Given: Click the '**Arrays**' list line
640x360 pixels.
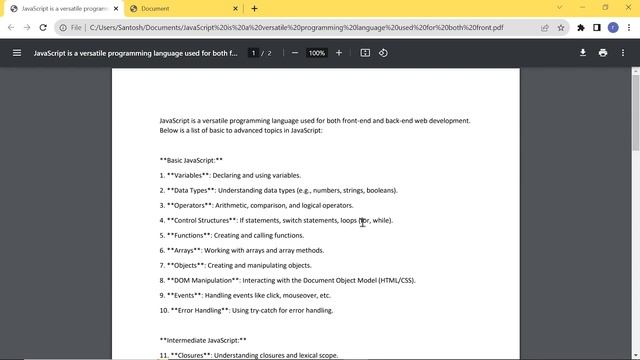Looking at the screenshot, I should pyautogui.click(x=242, y=251).
